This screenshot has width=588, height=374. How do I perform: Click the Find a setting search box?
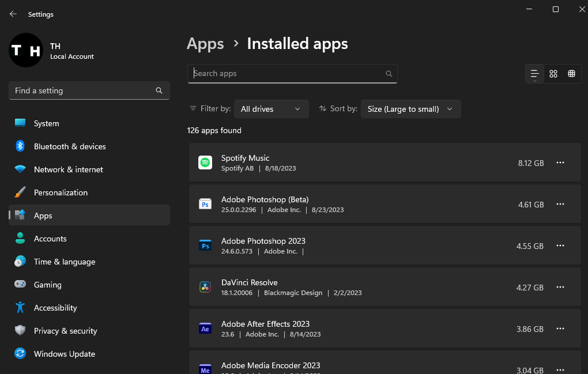[84, 90]
